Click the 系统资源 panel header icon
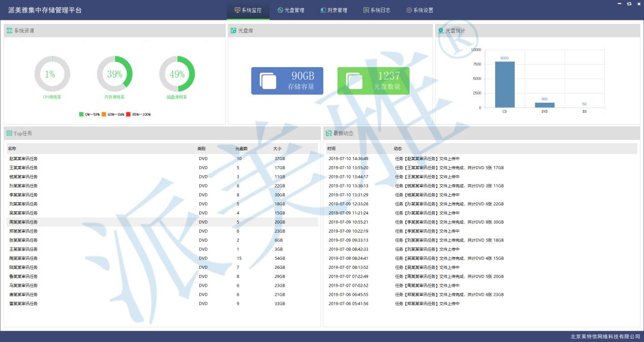This screenshot has width=644, height=342. [x=9, y=30]
